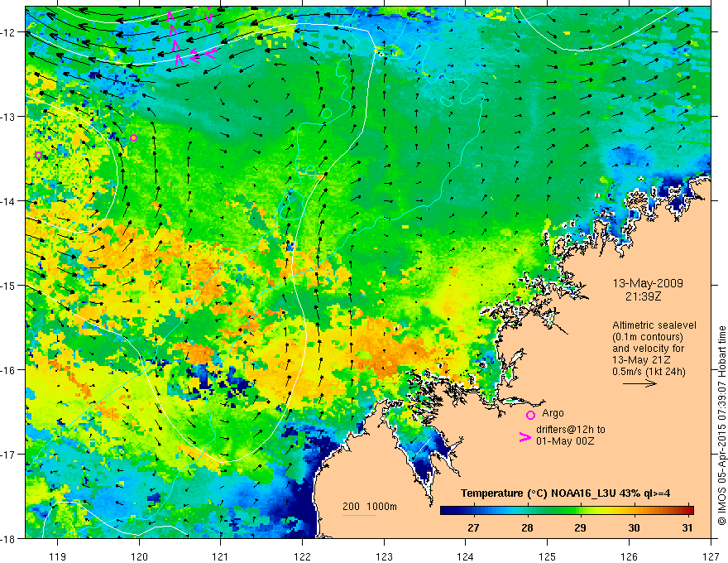
Task: Click the 0.5m/s velocity scale arrow
Action: 639,383
